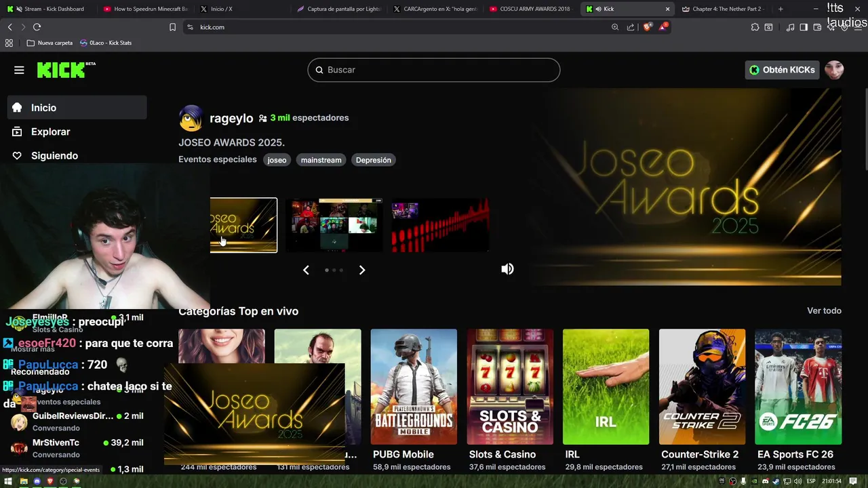Select the mainstream tag

coord(321,160)
